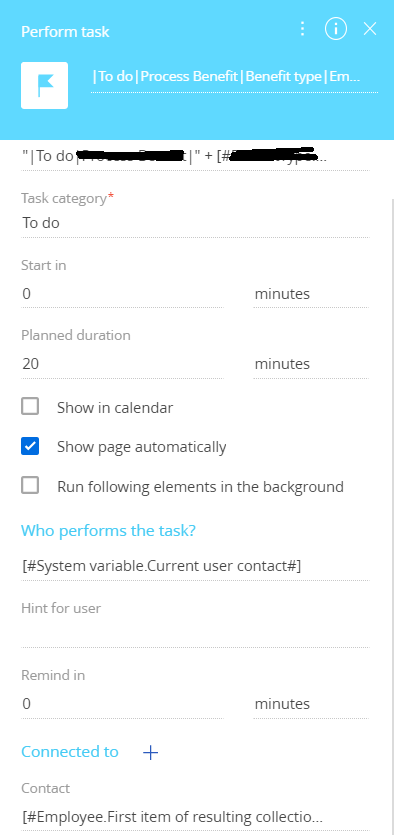Click the Start in value field
The height and width of the screenshot is (835, 394).
coord(122,294)
